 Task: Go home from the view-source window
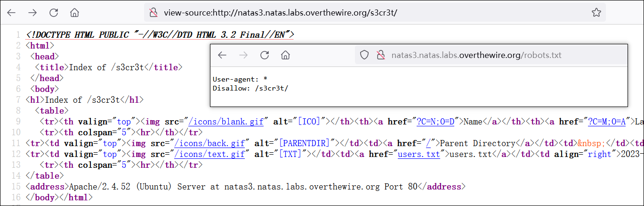point(74,13)
